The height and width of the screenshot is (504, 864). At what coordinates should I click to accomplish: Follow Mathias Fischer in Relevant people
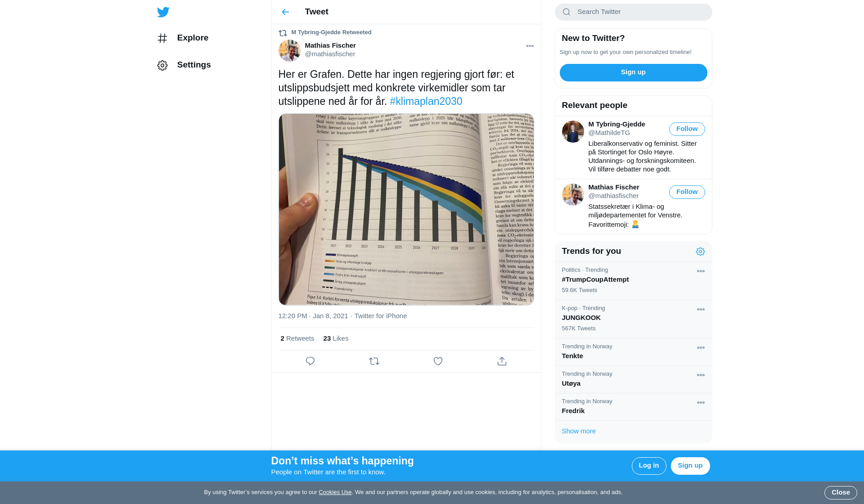point(687,192)
